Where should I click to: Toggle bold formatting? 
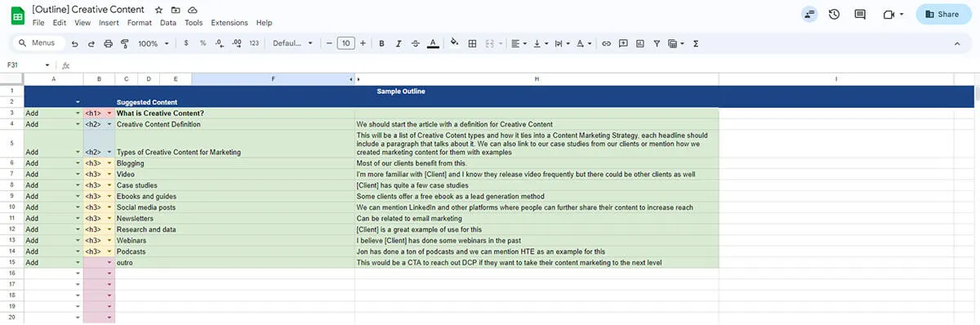click(381, 43)
